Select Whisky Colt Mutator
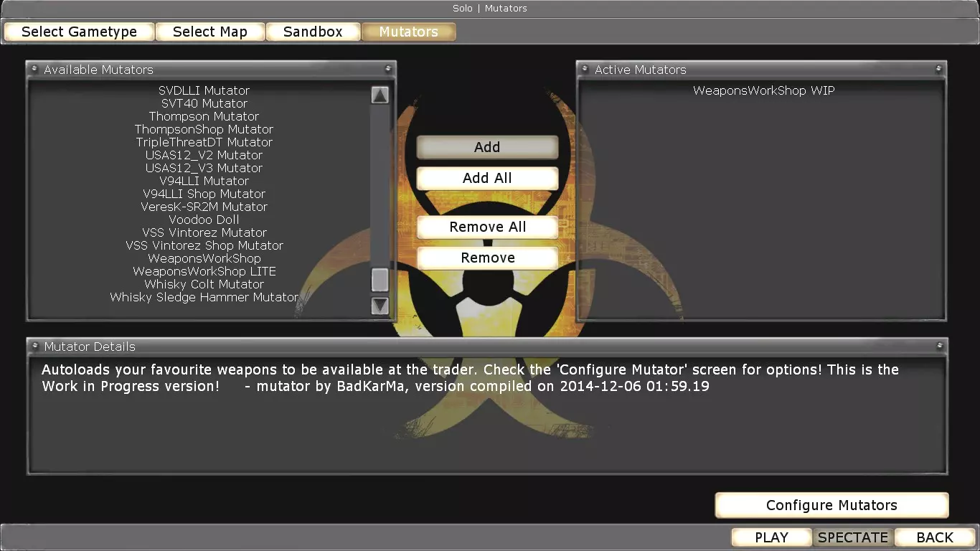This screenshot has height=551, width=980. [x=204, y=284]
